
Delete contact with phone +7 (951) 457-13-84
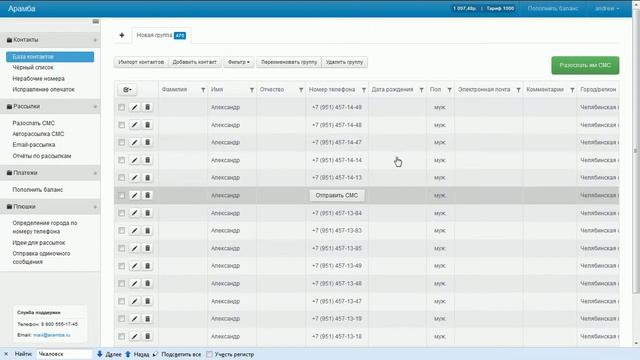pyautogui.click(x=147, y=213)
